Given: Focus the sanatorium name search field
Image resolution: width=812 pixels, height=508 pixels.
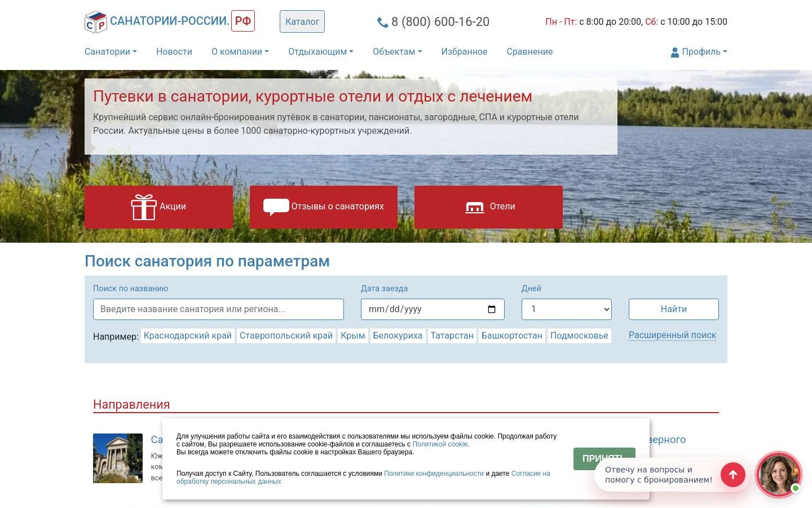Looking at the screenshot, I should point(218,309).
